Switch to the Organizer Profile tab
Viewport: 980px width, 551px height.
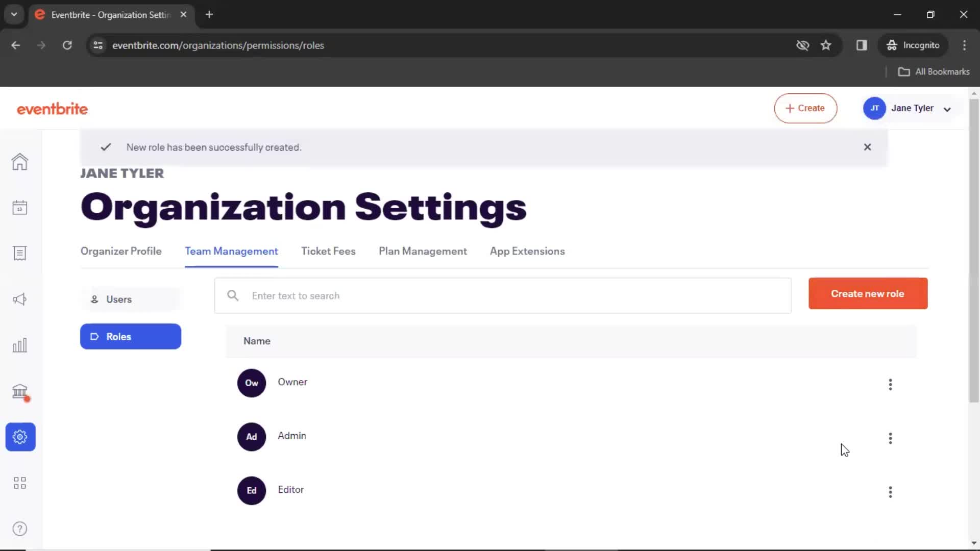pyautogui.click(x=121, y=251)
